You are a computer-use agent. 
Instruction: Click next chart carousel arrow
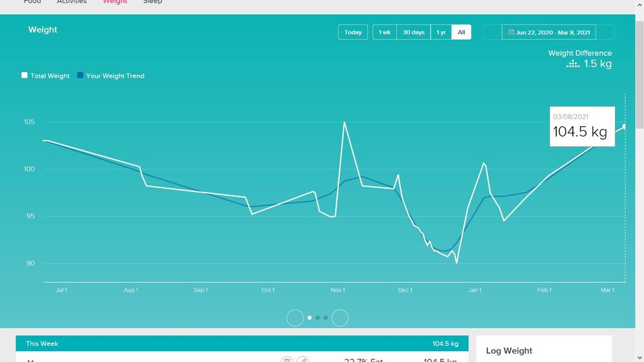point(340,318)
